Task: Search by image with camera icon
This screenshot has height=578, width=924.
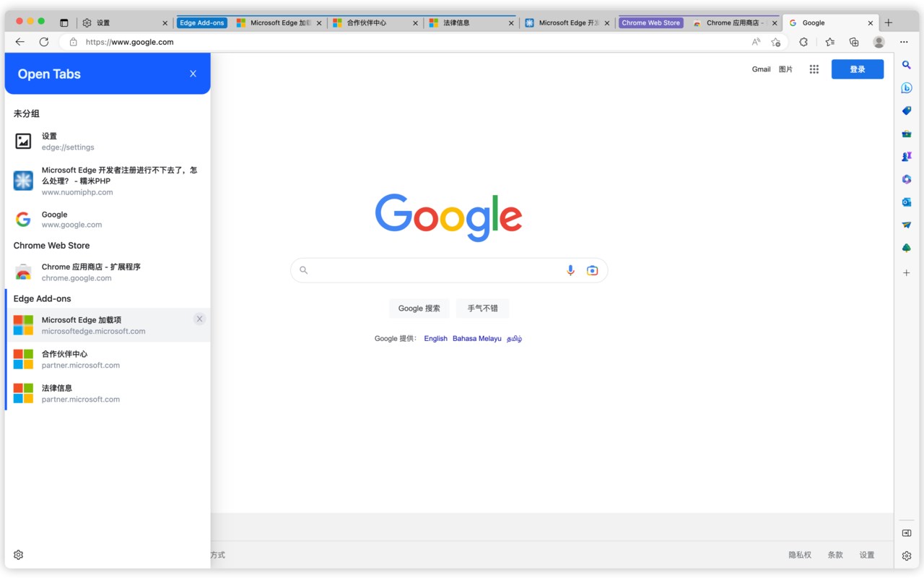Action: (x=592, y=270)
